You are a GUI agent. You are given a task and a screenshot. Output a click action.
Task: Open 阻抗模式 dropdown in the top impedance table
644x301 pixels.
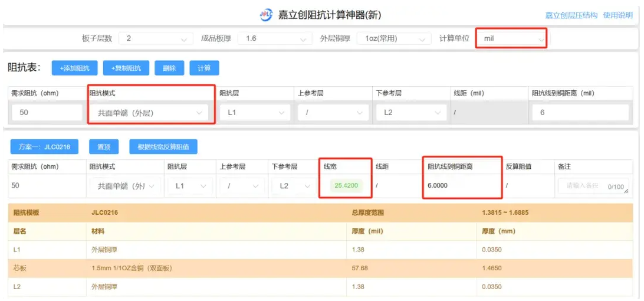click(x=150, y=113)
